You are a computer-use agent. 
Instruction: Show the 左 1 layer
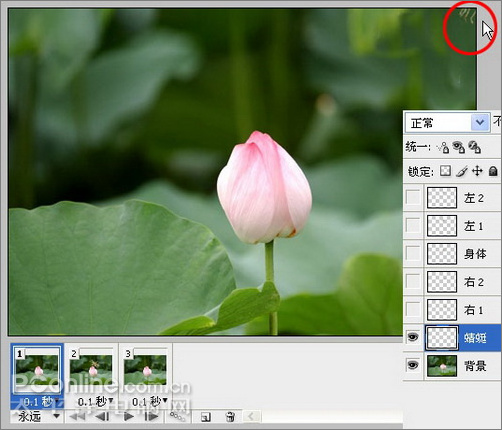[413, 226]
